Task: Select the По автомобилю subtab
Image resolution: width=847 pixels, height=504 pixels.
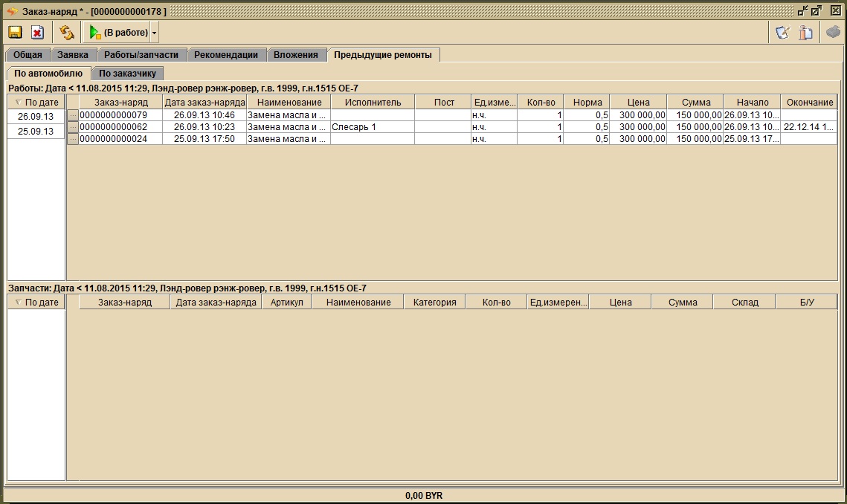Action: 48,73
